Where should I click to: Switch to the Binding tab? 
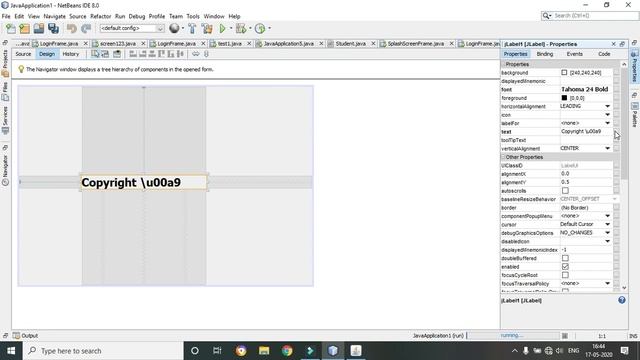[544, 54]
